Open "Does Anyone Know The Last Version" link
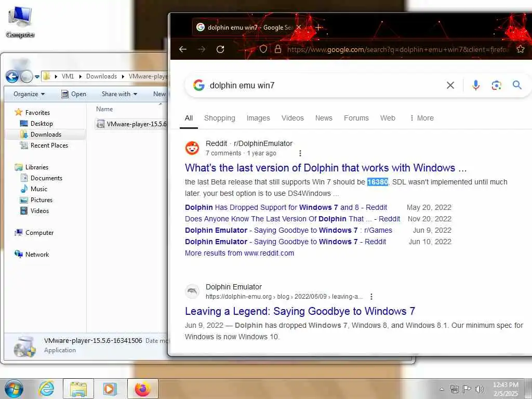The image size is (532, 399). [x=292, y=219]
